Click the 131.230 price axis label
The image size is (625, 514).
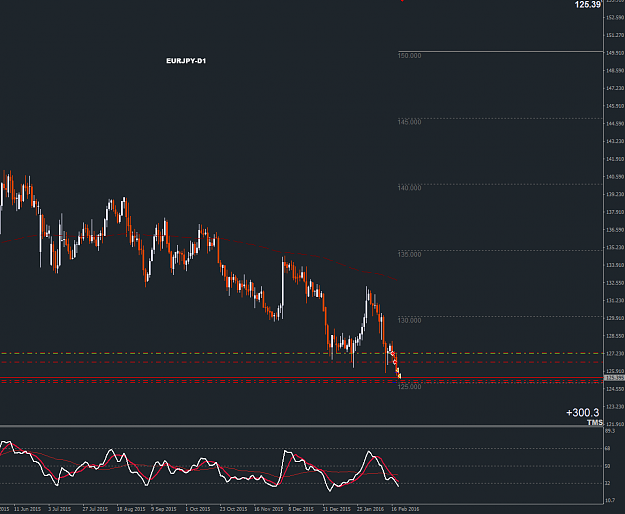coord(615,300)
